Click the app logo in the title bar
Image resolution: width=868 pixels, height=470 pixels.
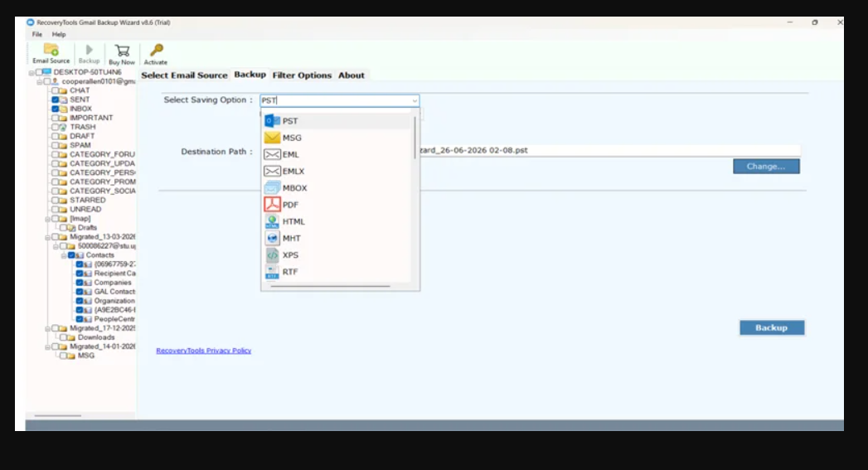(x=31, y=22)
